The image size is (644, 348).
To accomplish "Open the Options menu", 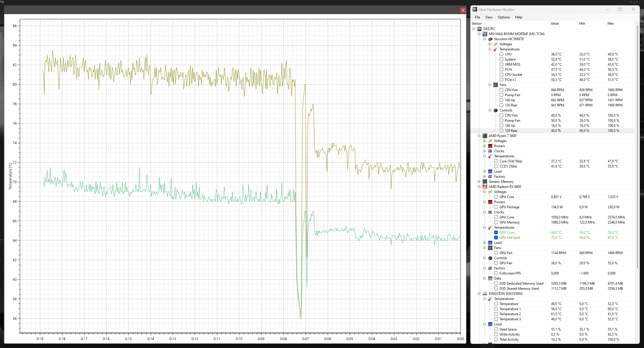I will pos(504,17).
